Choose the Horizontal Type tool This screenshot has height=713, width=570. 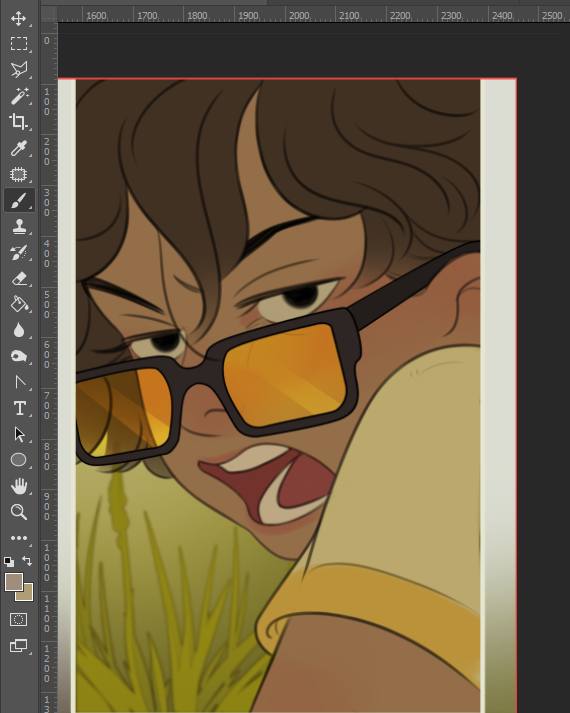[x=19, y=408]
